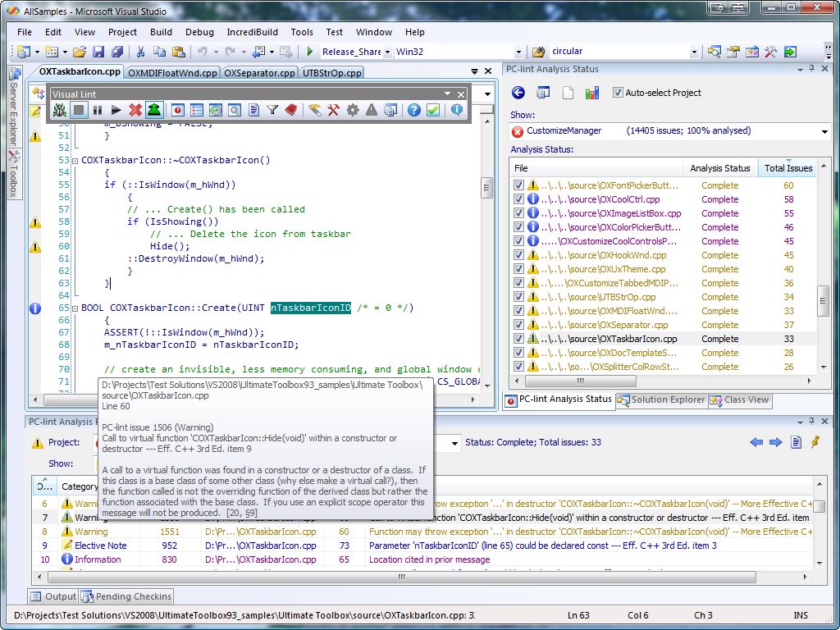Sort by the File column header

coord(596,168)
